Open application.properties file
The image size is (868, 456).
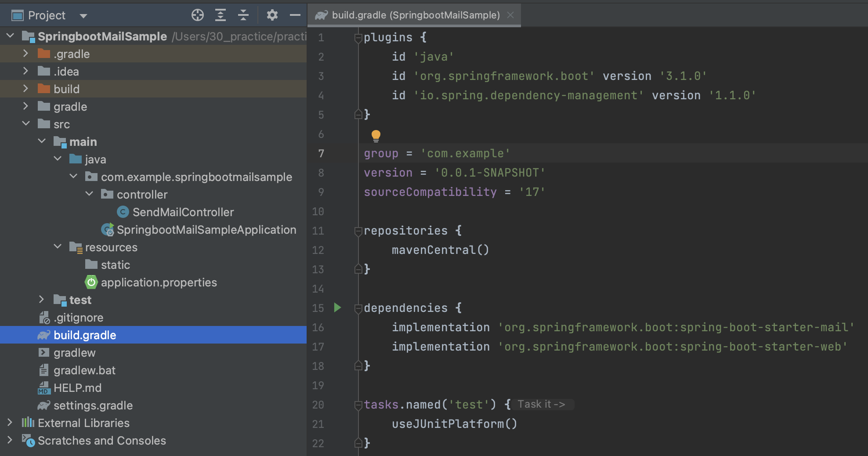(x=159, y=282)
